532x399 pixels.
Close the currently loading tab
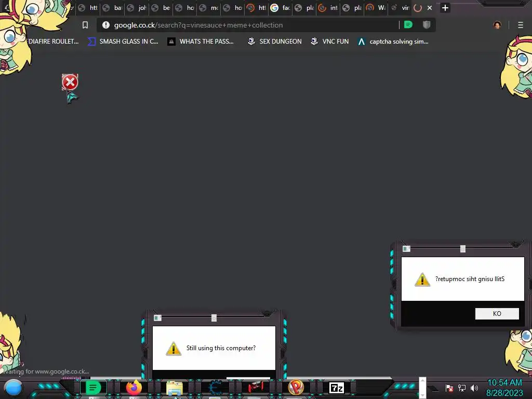pyautogui.click(x=430, y=8)
